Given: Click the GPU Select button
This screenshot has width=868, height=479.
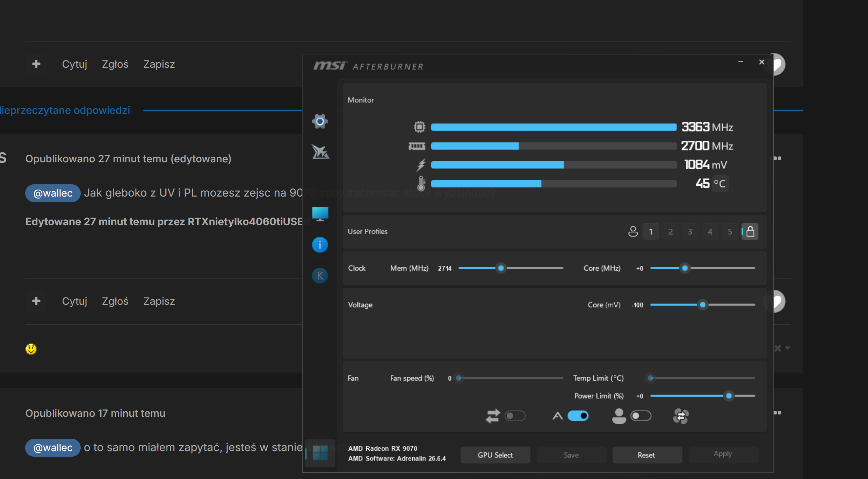Looking at the screenshot, I should (x=495, y=455).
